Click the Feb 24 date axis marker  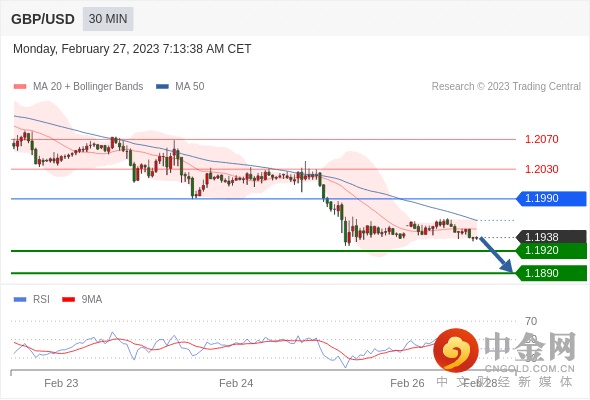click(x=236, y=383)
